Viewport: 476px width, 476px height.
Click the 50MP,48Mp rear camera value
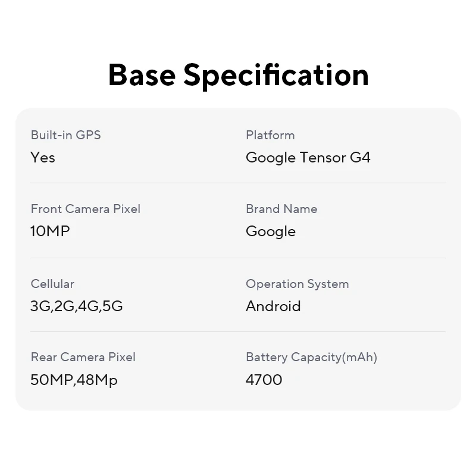coord(74,380)
